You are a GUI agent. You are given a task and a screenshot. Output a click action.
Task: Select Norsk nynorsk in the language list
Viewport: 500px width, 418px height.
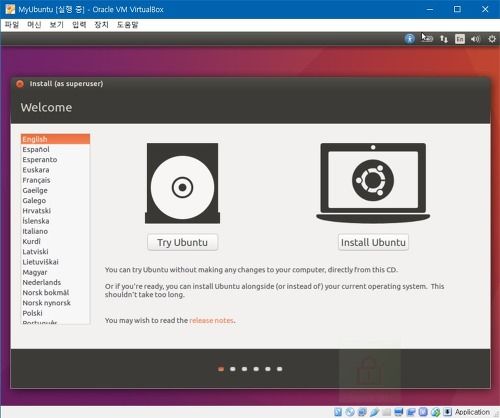pos(55,303)
